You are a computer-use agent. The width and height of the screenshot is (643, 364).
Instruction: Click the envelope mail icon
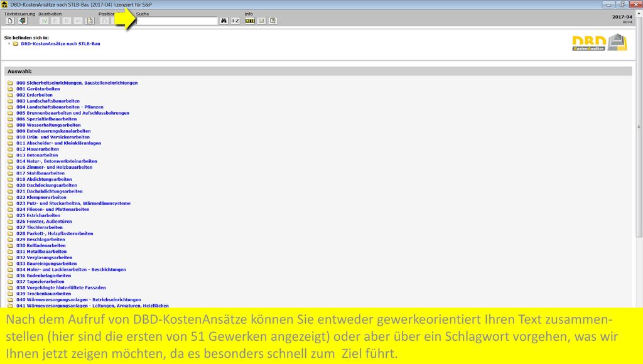click(262, 21)
